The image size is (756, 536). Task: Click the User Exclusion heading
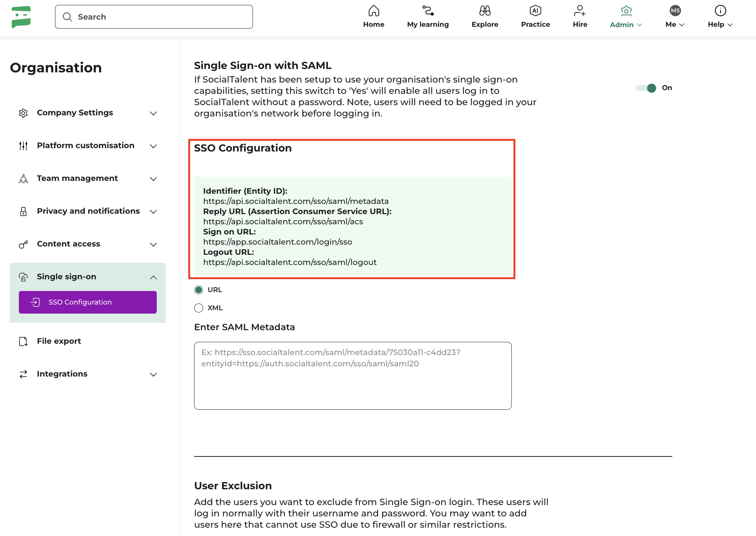point(233,486)
